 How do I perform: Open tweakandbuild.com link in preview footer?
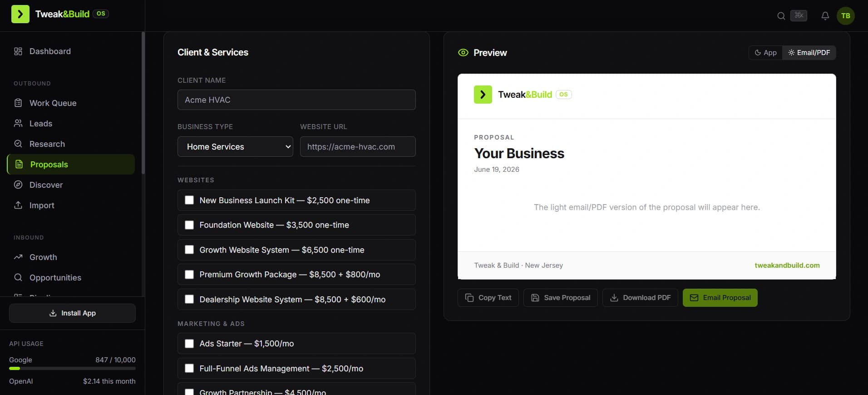click(x=787, y=265)
